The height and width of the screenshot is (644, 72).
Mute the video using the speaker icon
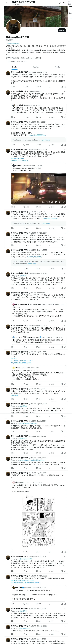52,202
